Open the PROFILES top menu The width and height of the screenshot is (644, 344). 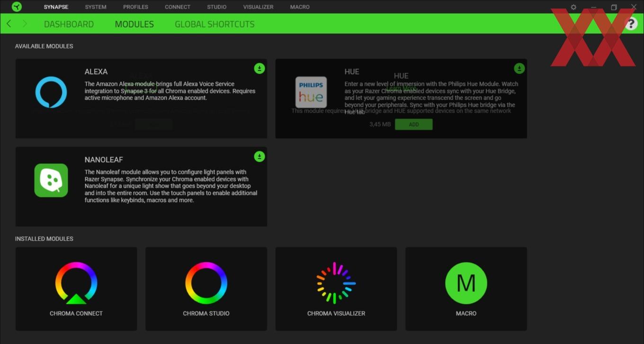pos(135,7)
